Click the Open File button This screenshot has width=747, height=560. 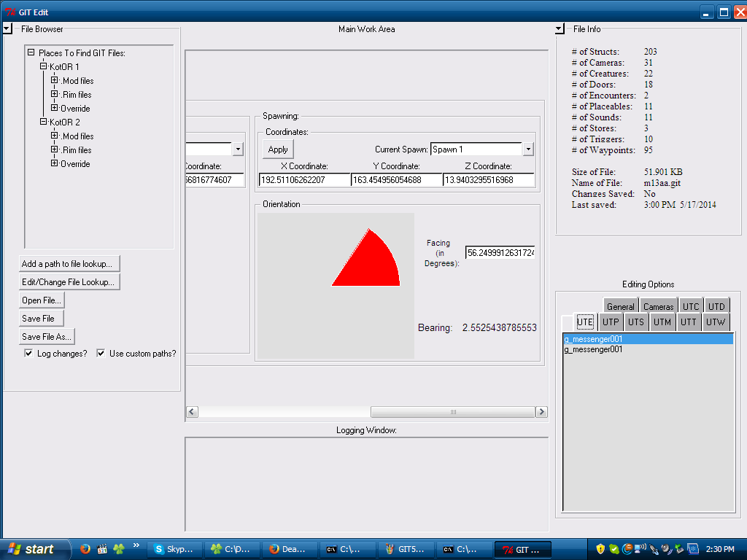pos(42,300)
